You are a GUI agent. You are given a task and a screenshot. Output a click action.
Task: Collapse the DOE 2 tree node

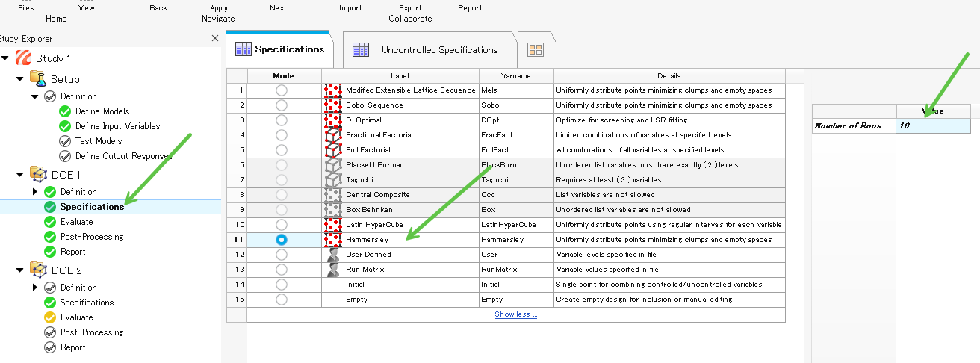(x=20, y=270)
